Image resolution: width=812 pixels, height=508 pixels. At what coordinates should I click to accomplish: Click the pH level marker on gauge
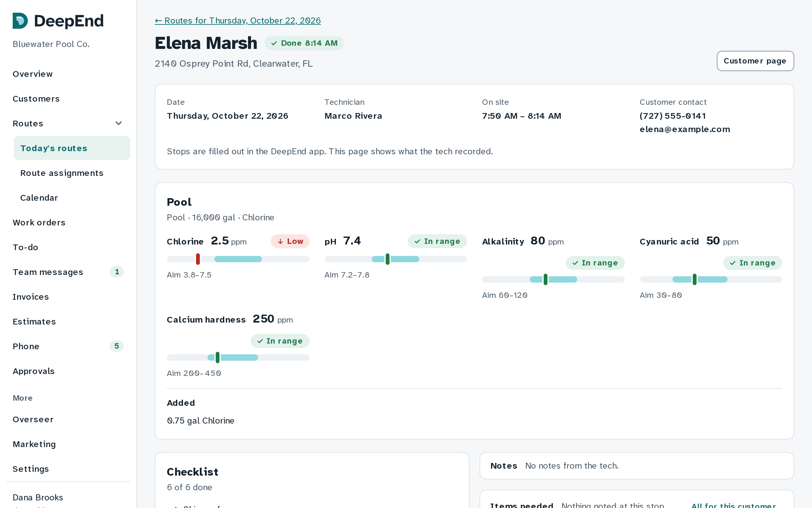[x=388, y=259]
